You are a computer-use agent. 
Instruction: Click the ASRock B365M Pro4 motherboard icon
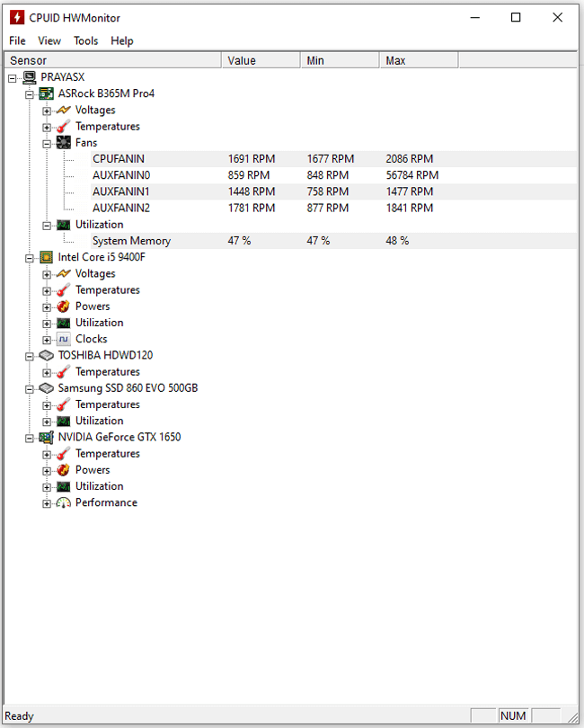pos(47,93)
